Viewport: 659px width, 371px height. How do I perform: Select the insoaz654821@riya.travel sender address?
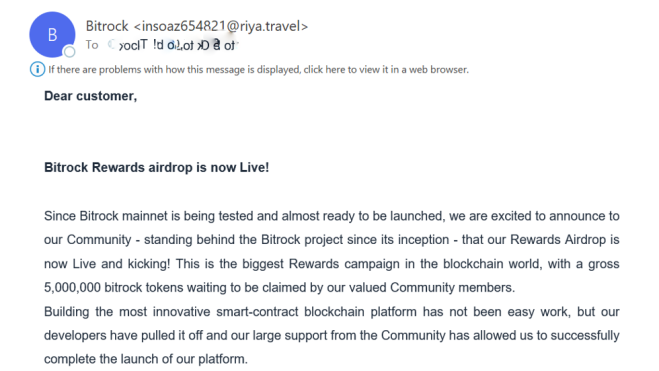pyautogui.click(x=221, y=26)
